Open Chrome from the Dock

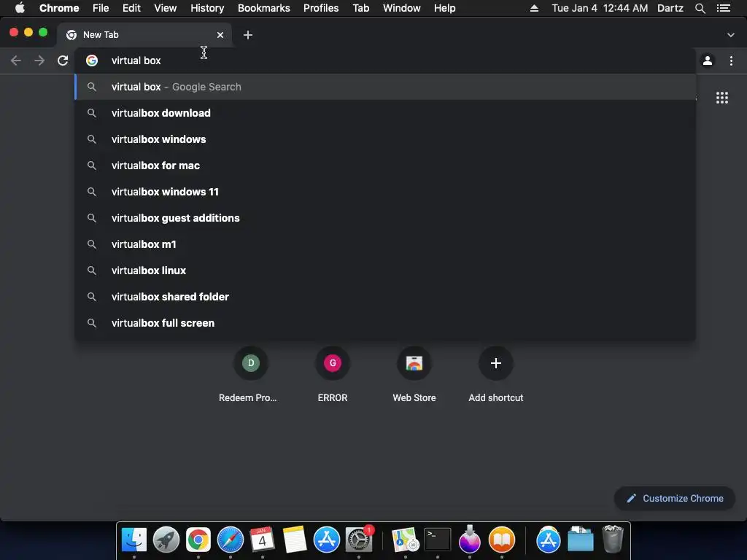pyautogui.click(x=198, y=540)
